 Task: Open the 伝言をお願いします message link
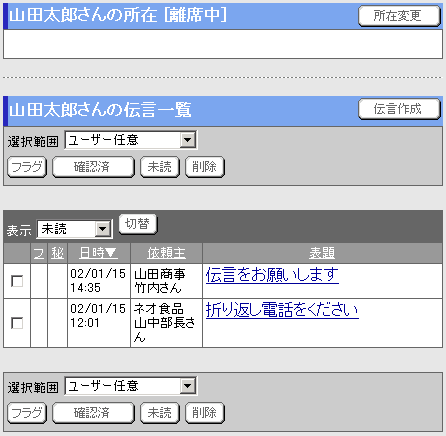pos(272,275)
